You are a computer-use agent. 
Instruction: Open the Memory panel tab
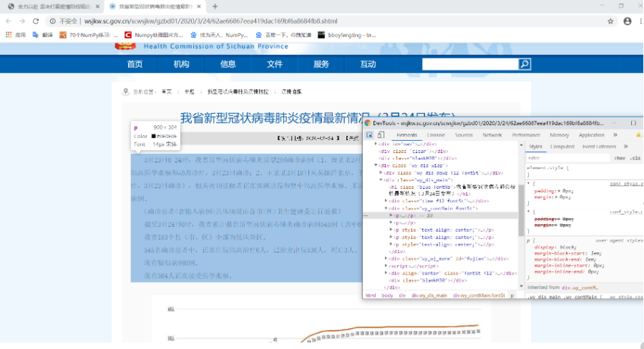click(x=559, y=134)
